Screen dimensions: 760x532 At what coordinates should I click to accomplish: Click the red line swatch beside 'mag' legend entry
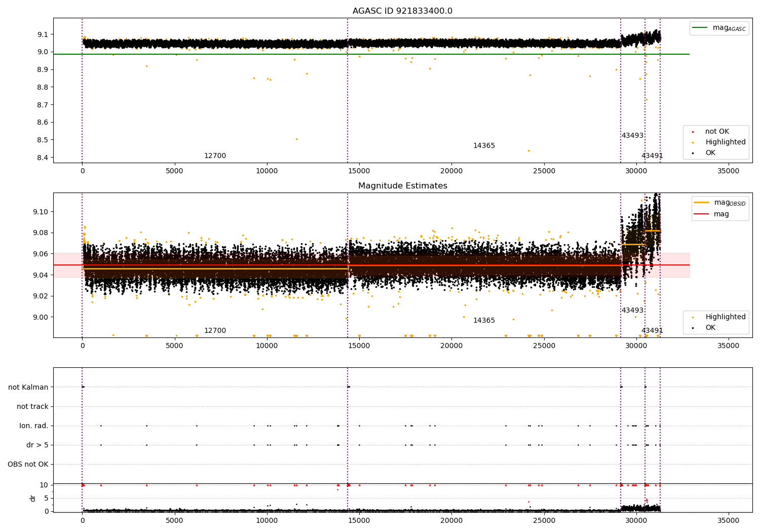pyautogui.click(x=701, y=214)
